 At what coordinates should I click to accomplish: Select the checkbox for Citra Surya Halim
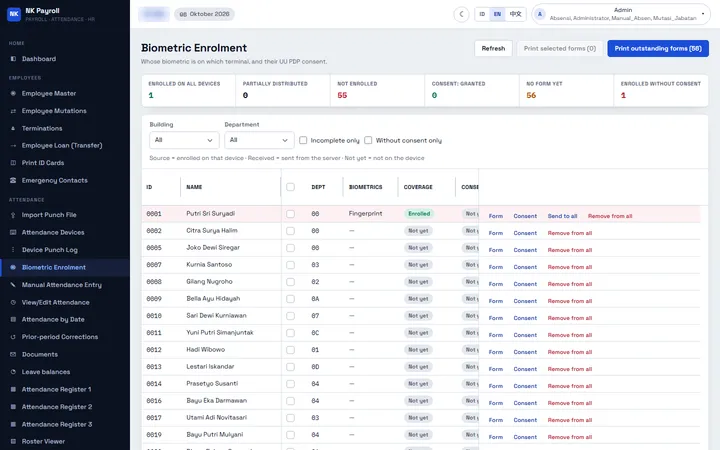pos(290,231)
